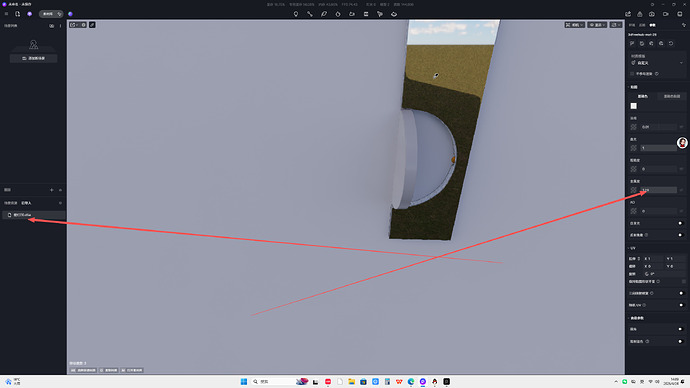This screenshot has width=690, height=388.
Task: Click the plus icon in the lower left panel
Action: (51, 190)
